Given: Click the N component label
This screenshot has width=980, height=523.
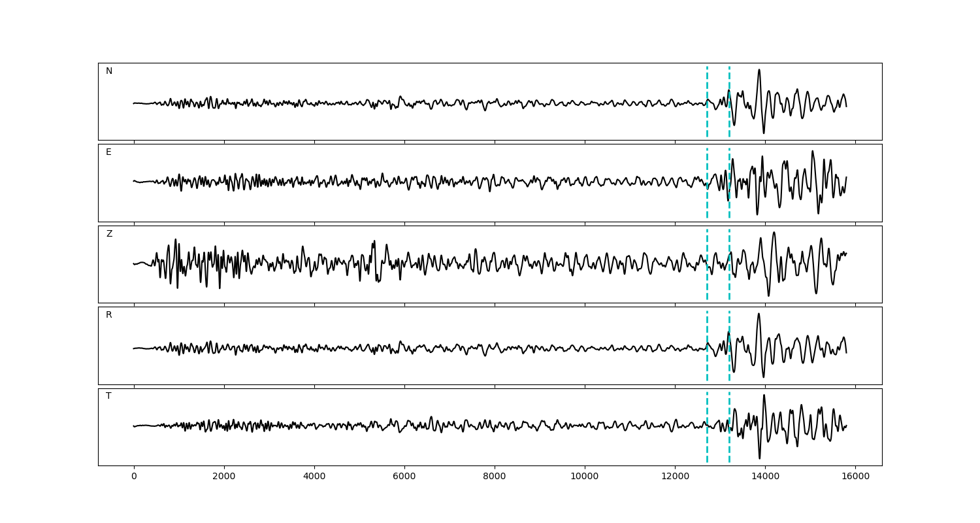Looking at the screenshot, I should click(x=109, y=71).
